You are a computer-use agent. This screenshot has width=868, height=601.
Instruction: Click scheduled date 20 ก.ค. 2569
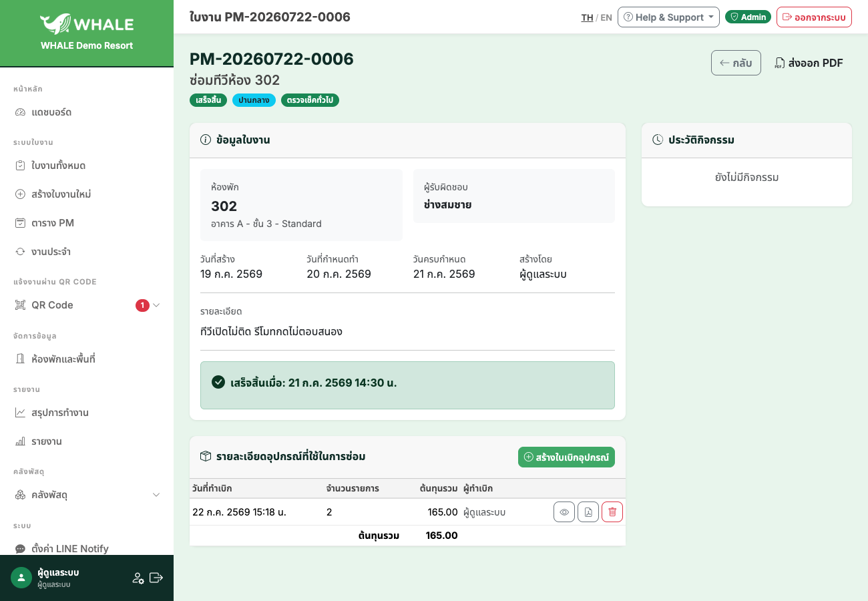[339, 274]
